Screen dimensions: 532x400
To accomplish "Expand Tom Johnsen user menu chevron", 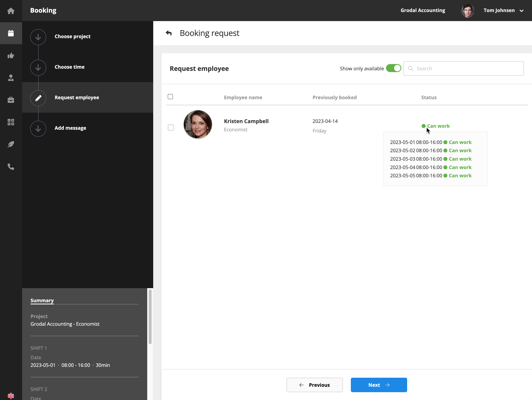I will point(521,11).
